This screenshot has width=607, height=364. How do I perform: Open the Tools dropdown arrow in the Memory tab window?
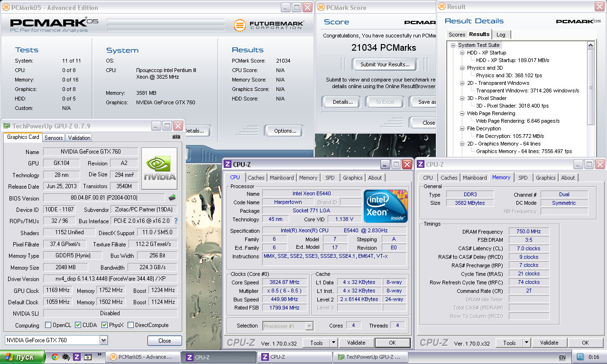pyautogui.click(x=526, y=343)
